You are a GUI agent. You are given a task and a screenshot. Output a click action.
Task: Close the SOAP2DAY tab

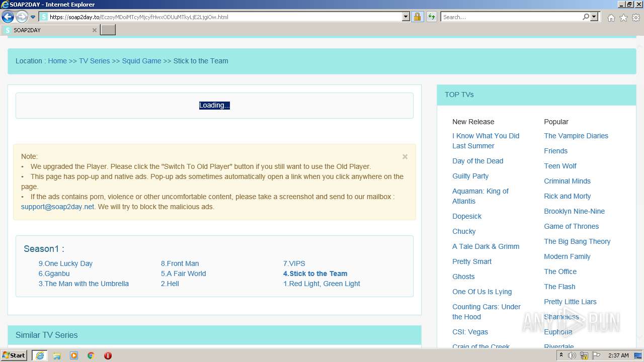[x=94, y=30]
